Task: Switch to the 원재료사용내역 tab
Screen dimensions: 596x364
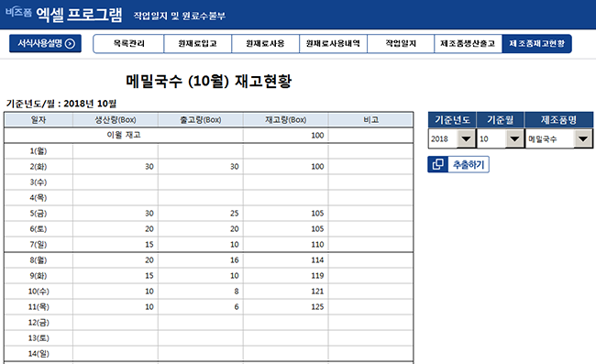Action: coord(333,44)
